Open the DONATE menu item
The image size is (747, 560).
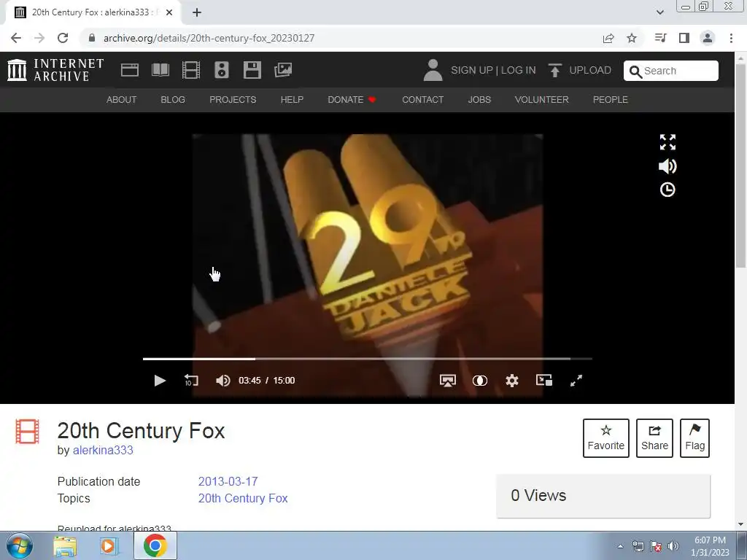coord(352,99)
